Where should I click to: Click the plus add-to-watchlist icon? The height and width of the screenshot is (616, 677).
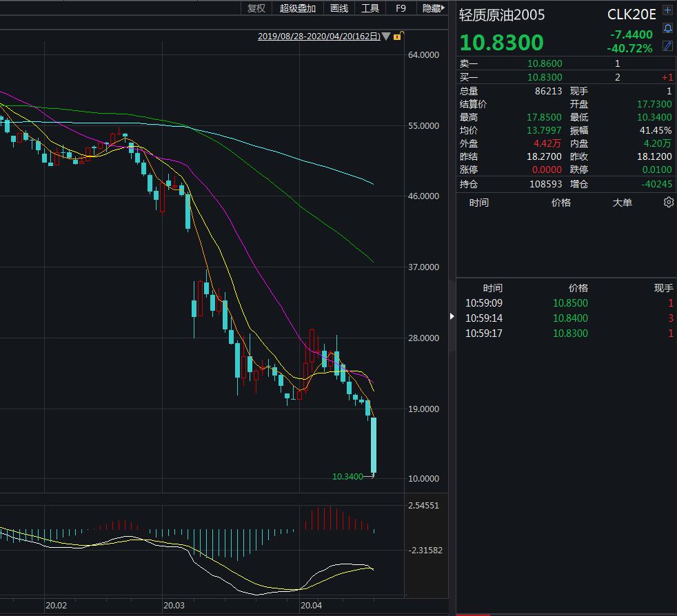[667, 10]
